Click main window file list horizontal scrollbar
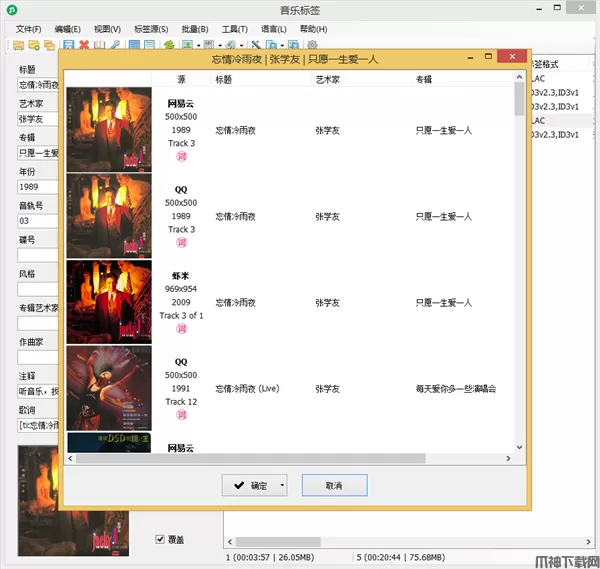 [x=278, y=541]
